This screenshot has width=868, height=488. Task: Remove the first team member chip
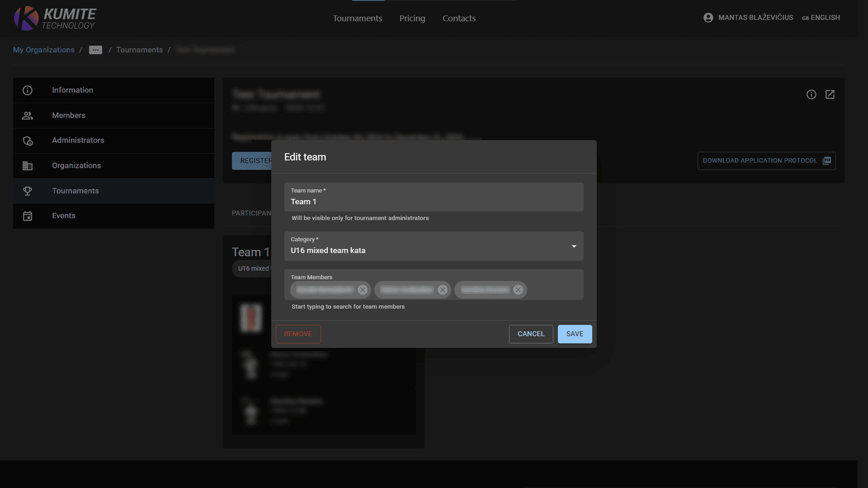tap(362, 290)
